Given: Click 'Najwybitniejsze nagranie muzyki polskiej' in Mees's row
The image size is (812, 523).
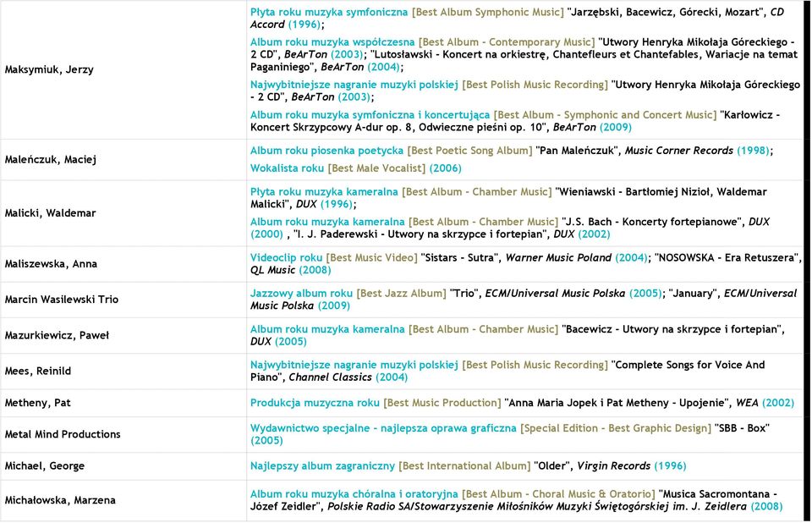Looking at the screenshot, I should (x=354, y=365).
